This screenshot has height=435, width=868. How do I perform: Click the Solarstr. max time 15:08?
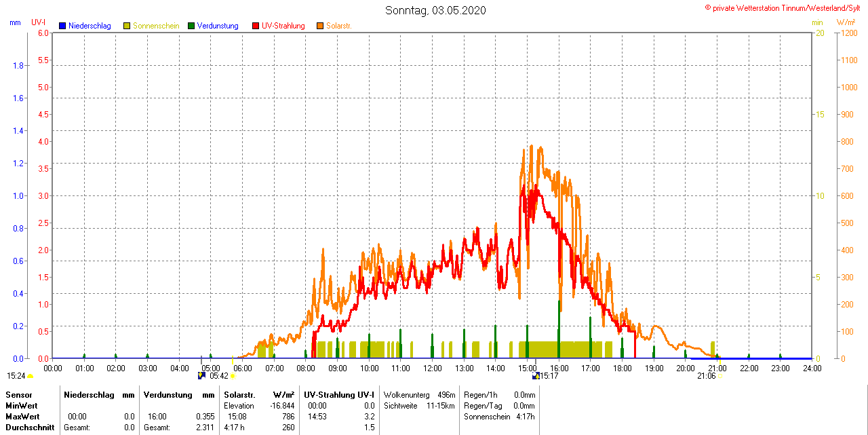tap(237, 416)
